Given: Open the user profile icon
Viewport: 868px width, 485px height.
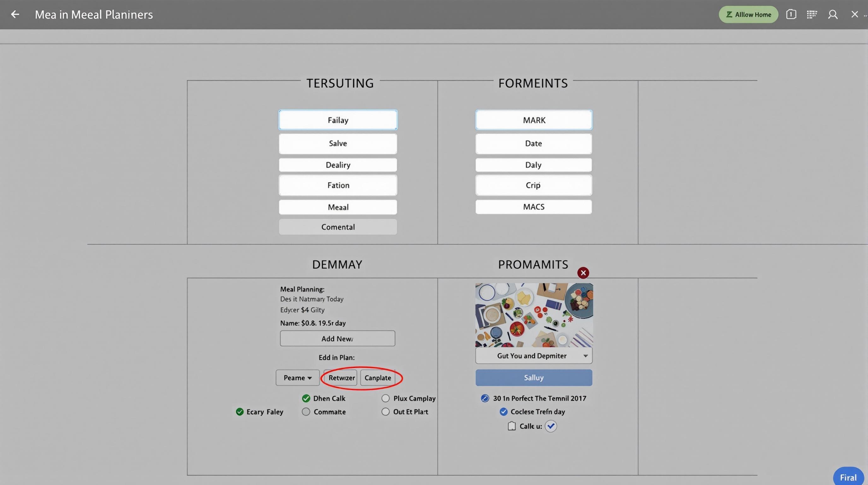Looking at the screenshot, I should point(833,14).
